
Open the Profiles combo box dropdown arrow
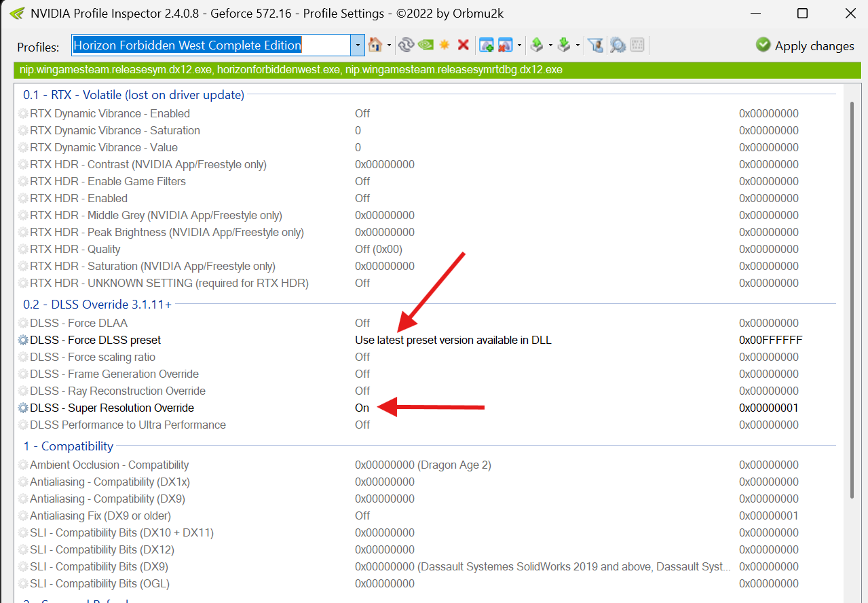[358, 45]
